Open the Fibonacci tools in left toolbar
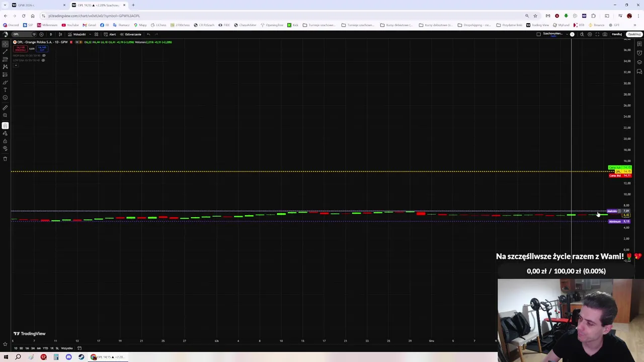The height and width of the screenshot is (362, 644). [5, 59]
